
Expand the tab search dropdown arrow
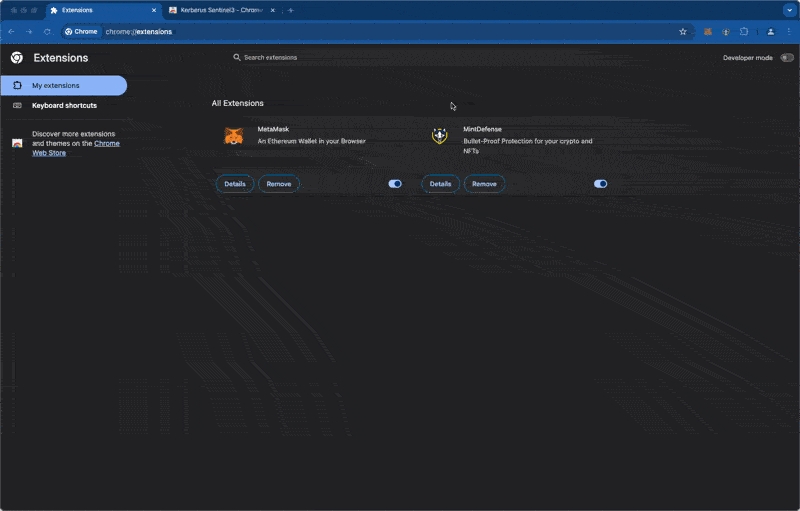[x=789, y=10]
